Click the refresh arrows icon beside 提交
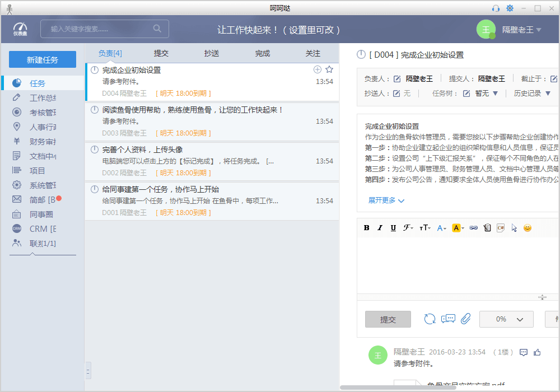560x392 pixels. coord(430,319)
